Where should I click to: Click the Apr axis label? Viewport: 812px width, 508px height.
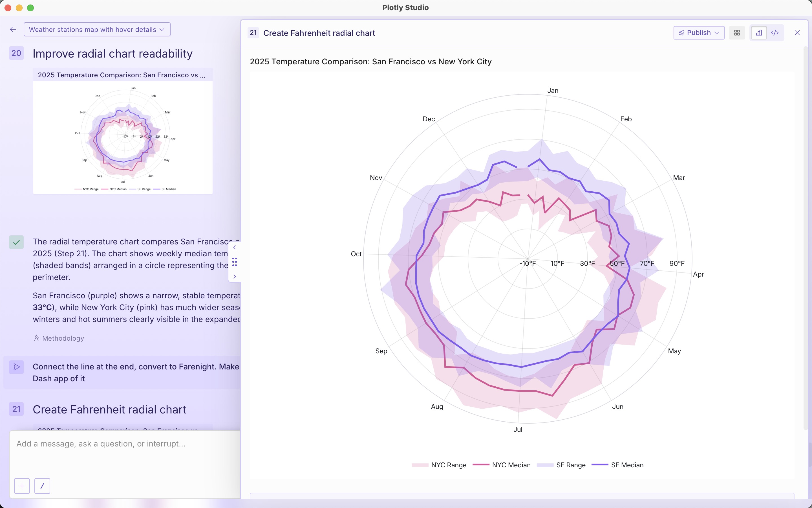click(x=698, y=274)
